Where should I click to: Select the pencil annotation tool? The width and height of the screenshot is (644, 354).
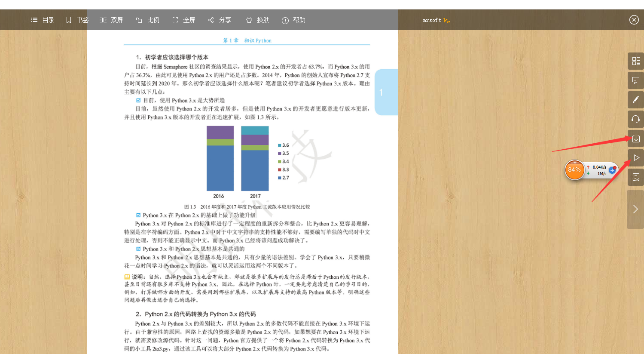pyautogui.click(x=636, y=100)
